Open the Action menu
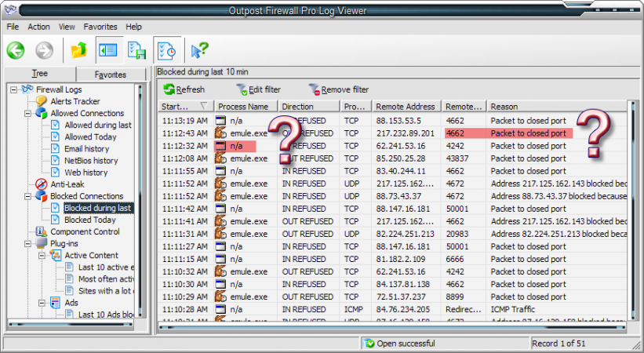This screenshot has width=644, height=353. coord(38,27)
